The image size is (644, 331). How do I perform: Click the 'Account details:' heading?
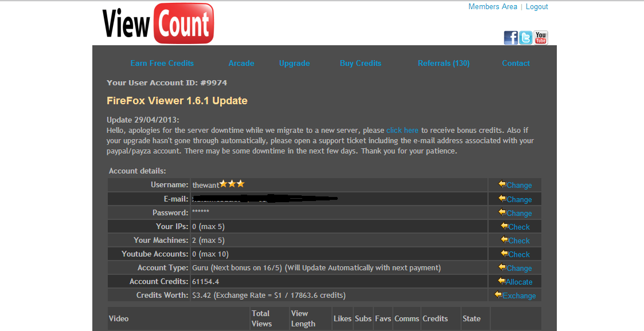[x=138, y=171]
